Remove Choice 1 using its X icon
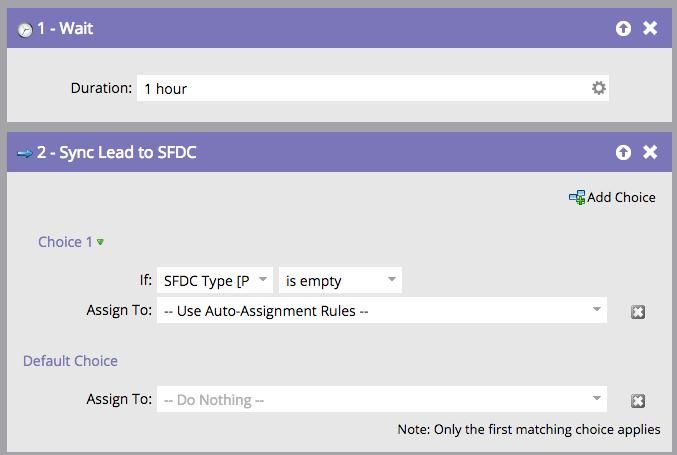The image size is (677, 455). click(638, 312)
